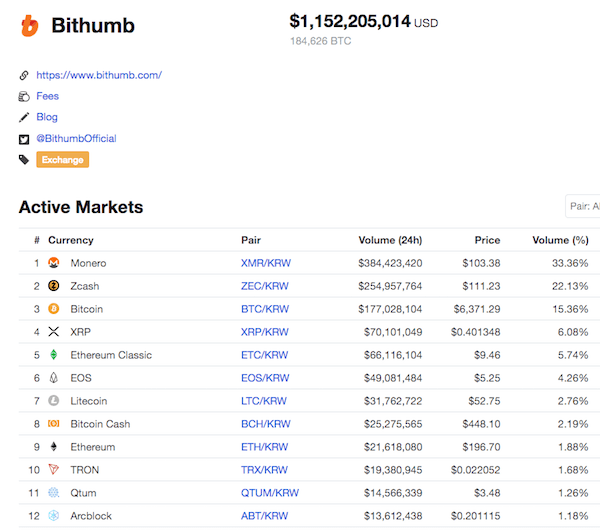Click the $384,423,420 volume value
600x530 pixels.
(390, 263)
